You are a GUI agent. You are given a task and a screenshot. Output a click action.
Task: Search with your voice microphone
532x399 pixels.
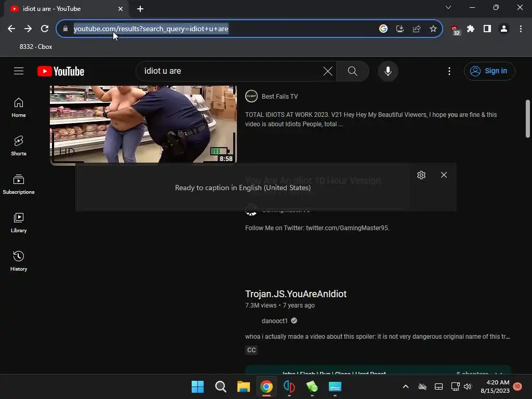(388, 71)
